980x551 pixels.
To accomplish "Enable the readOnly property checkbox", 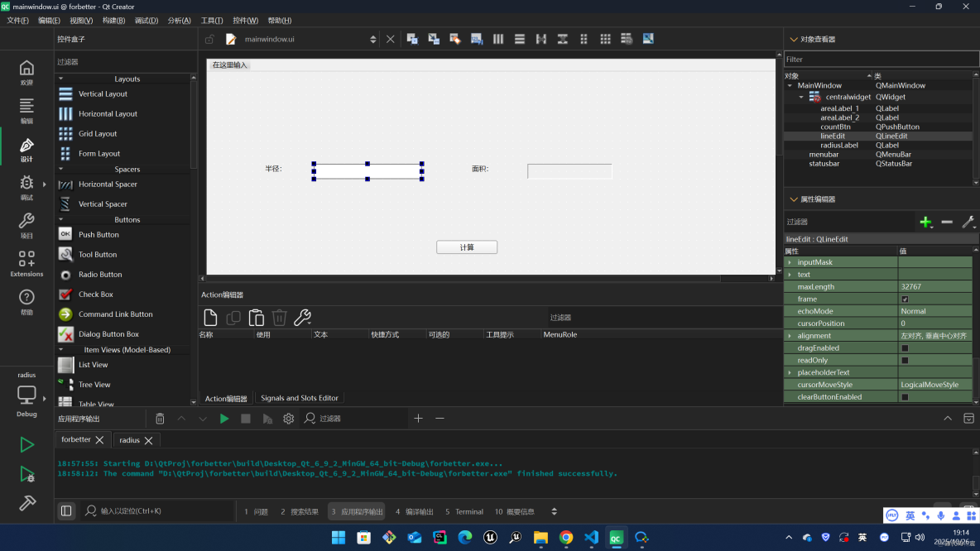I will click(x=904, y=360).
